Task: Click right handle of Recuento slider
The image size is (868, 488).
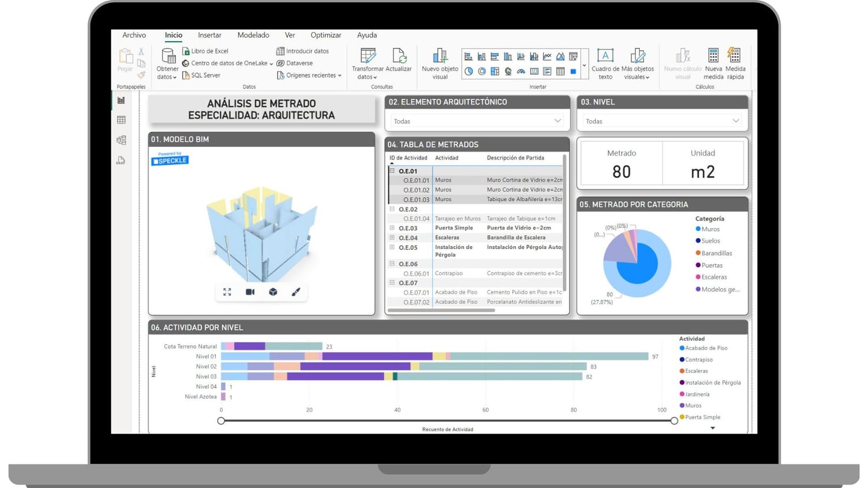Action: [674, 421]
